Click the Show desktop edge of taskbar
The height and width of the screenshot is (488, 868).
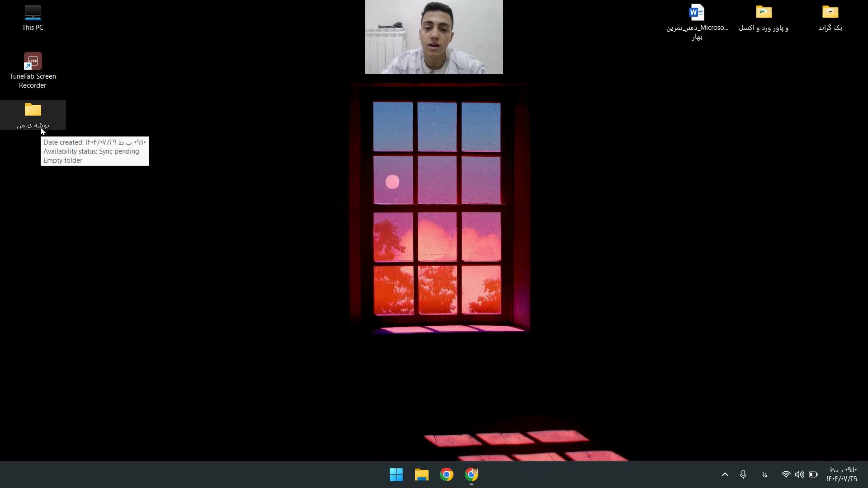point(866,474)
